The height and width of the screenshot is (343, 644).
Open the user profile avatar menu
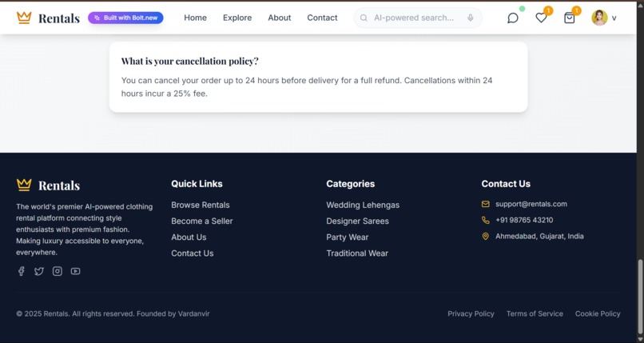(599, 18)
